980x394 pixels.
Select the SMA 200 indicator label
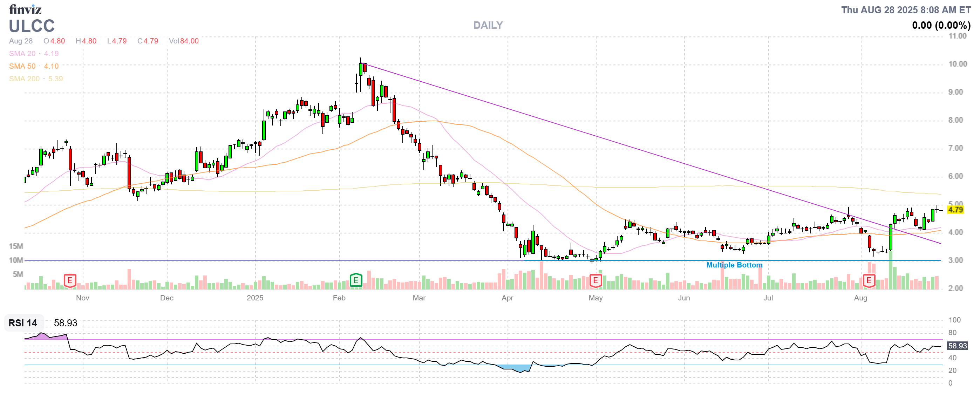pos(24,79)
